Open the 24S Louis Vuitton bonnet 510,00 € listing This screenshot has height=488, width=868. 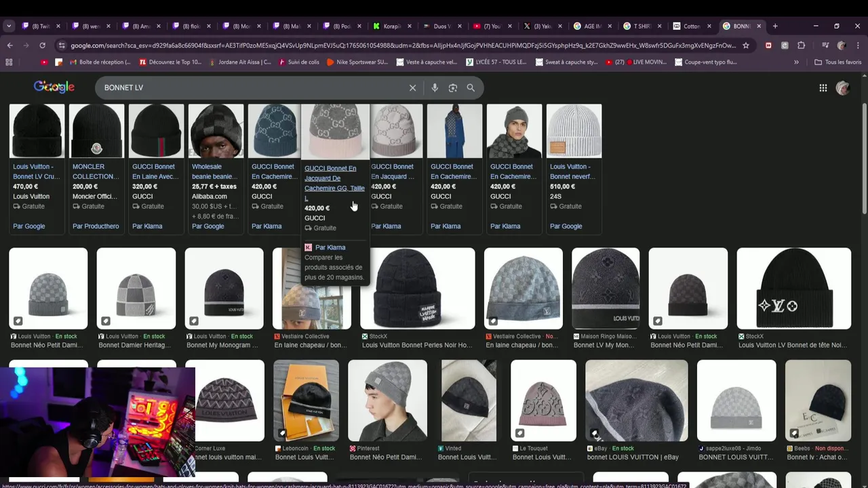pos(574,168)
